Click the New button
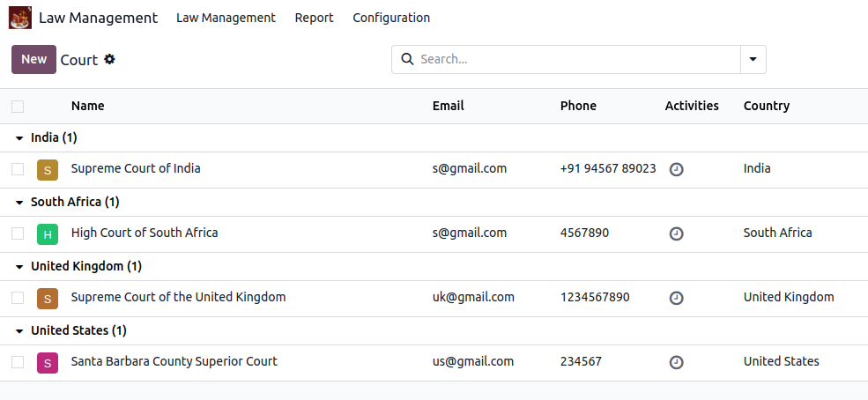868x400 pixels. [x=33, y=59]
